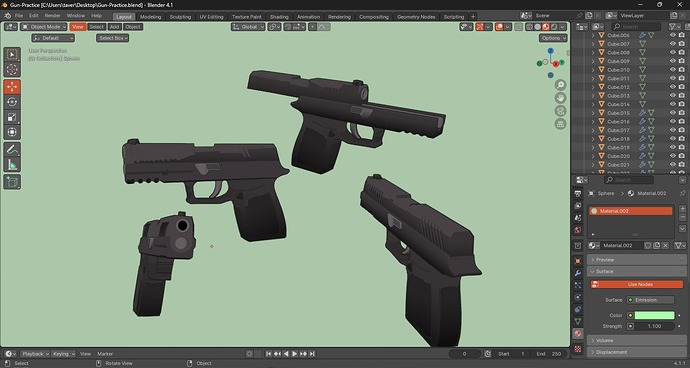This screenshot has width=690, height=368.
Task: Open the File menu
Action: pos(19,16)
